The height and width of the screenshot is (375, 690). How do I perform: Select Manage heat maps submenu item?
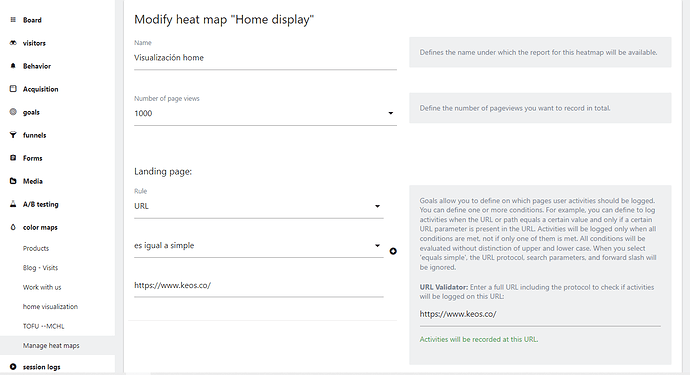pos(51,346)
